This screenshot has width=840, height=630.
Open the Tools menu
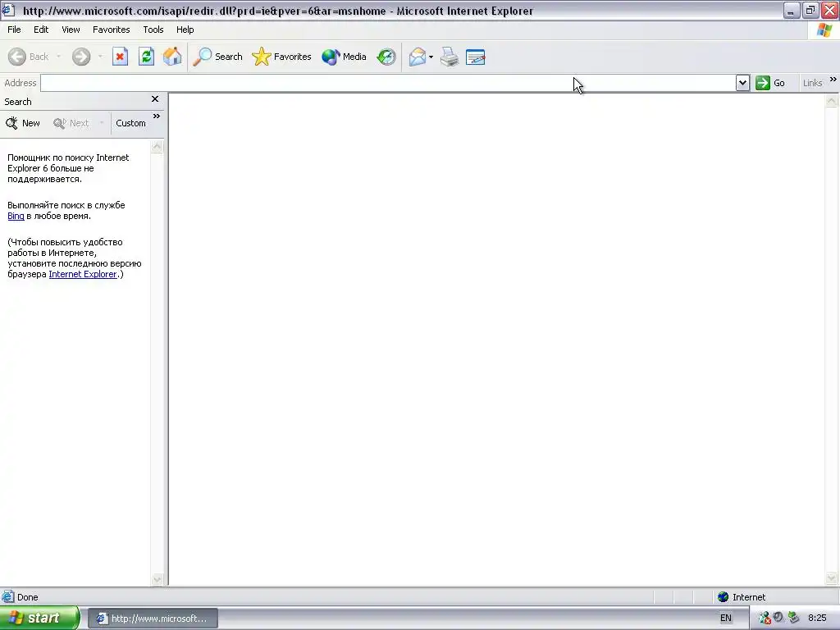pos(153,30)
